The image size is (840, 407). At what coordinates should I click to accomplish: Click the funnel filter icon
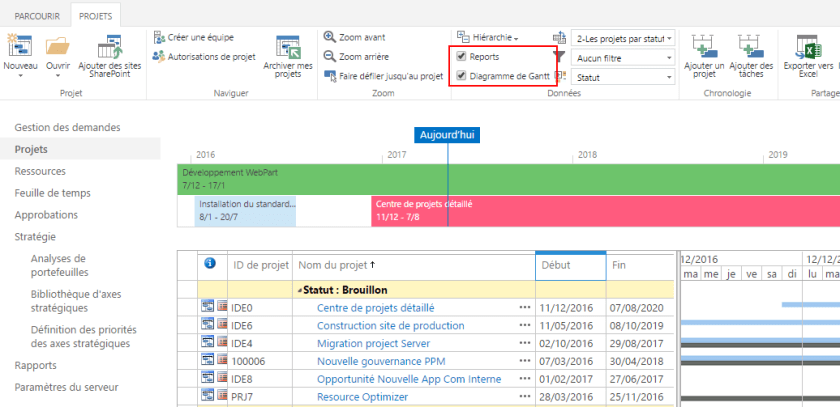559,56
